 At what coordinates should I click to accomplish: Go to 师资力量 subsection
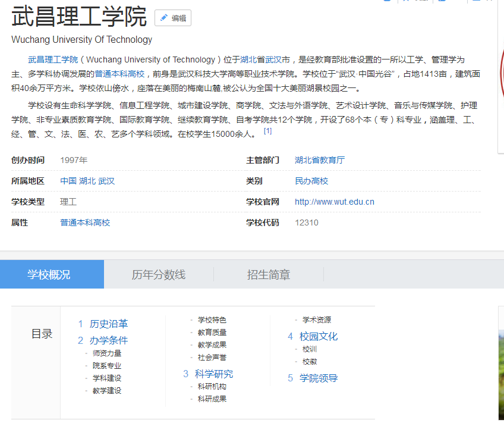pos(107,353)
